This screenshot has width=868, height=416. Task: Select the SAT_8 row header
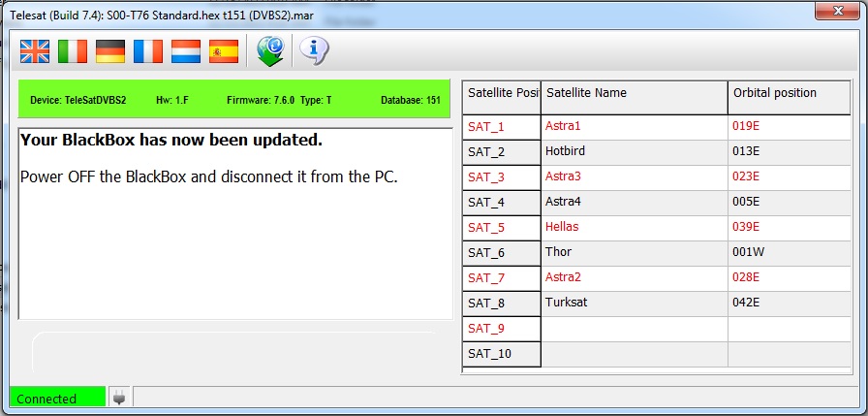tap(502, 304)
